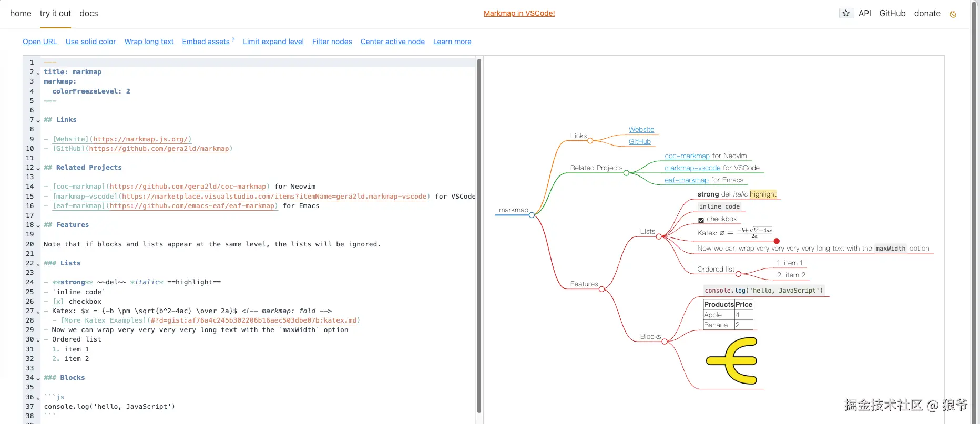
Task: Fold the 'Ordered list' item at line 30
Action: 38,340
